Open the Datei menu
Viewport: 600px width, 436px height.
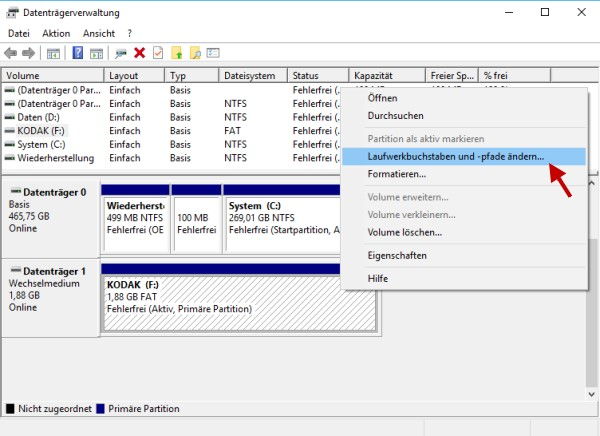pos(19,34)
